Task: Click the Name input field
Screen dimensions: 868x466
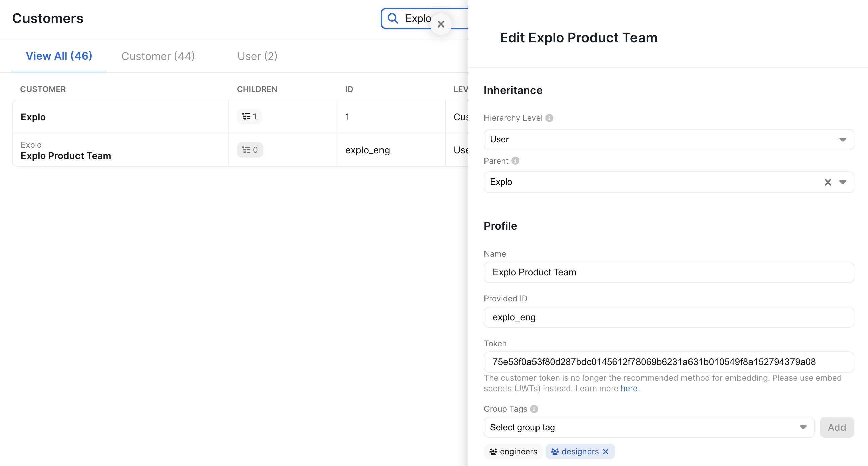Action: pyautogui.click(x=668, y=272)
